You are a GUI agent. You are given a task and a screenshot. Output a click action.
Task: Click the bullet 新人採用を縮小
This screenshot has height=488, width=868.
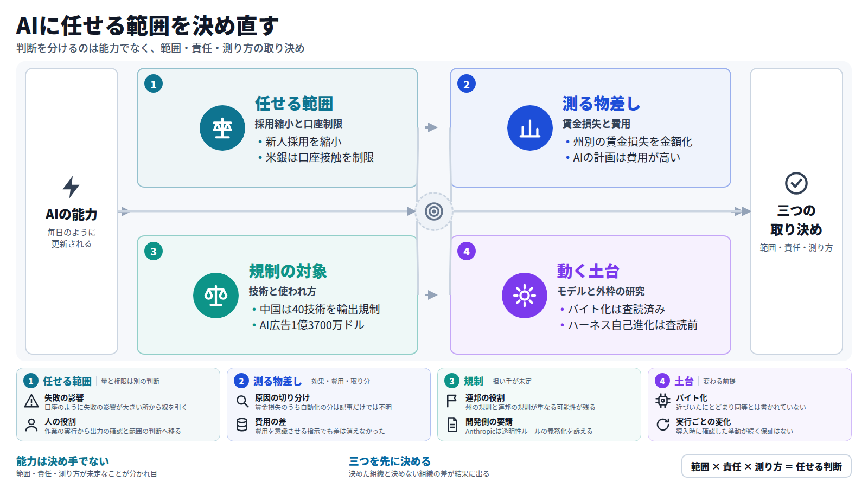pos(303,142)
